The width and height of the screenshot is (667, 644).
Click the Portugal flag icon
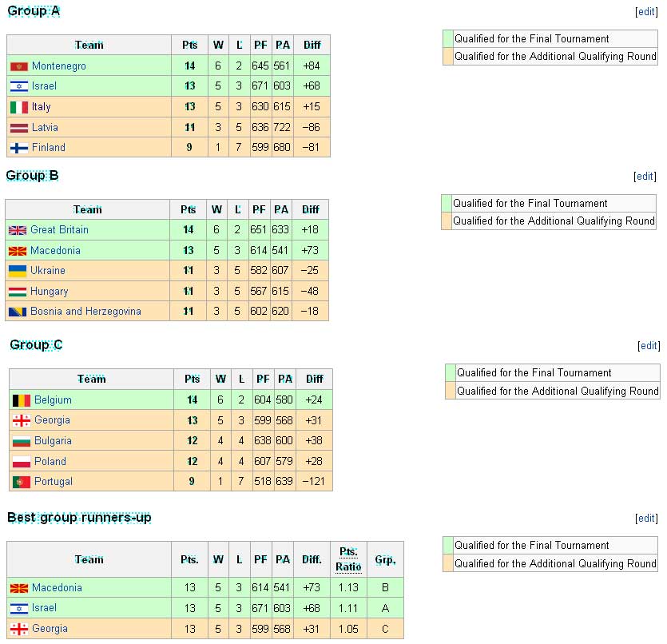point(22,482)
